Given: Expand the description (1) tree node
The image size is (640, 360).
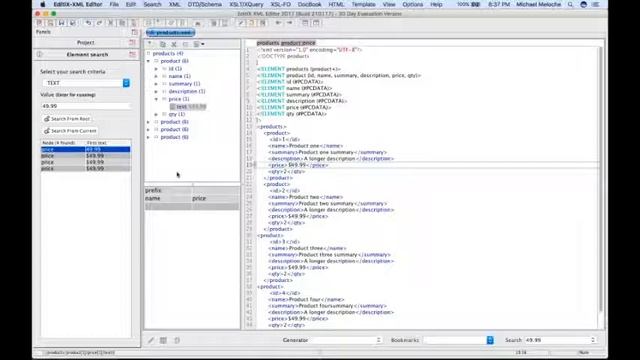Looking at the screenshot, I should 156,91.
